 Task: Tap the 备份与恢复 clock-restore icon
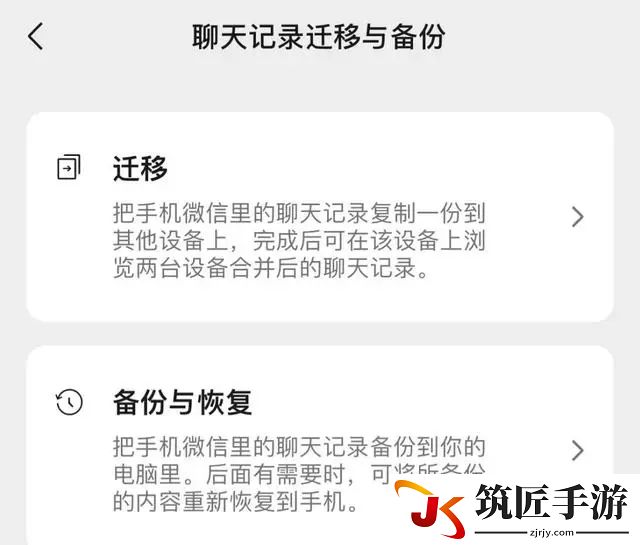(x=69, y=403)
